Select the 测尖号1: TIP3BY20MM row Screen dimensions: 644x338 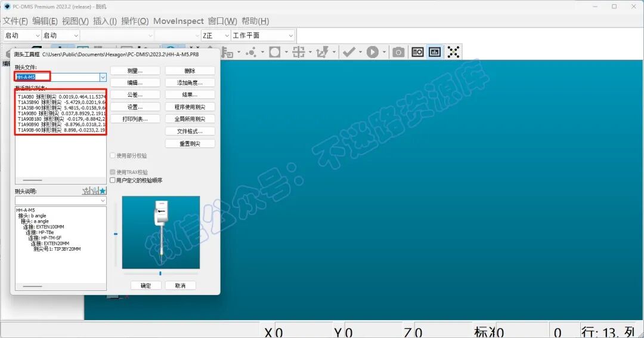[57, 249]
